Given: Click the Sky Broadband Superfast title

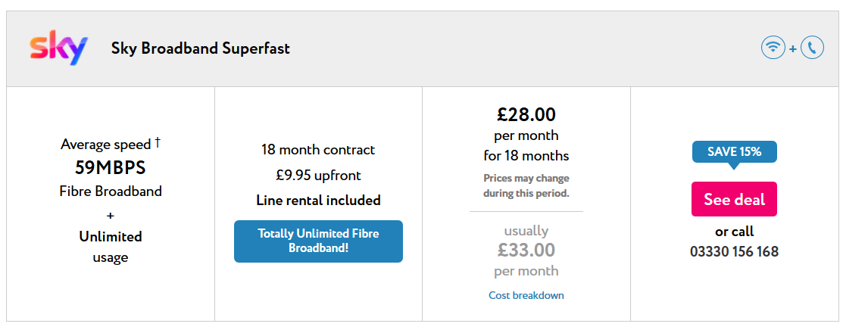Looking at the screenshot, I should pos(201,48).
